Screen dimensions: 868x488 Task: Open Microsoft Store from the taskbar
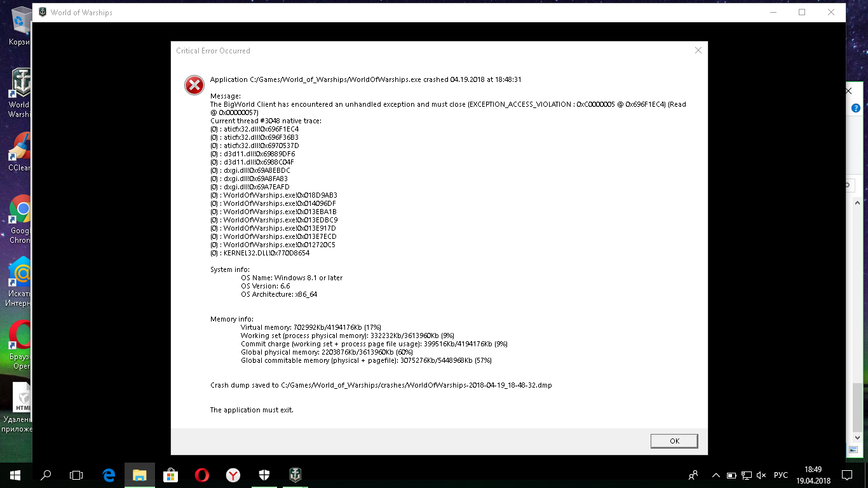coord(170,475)
